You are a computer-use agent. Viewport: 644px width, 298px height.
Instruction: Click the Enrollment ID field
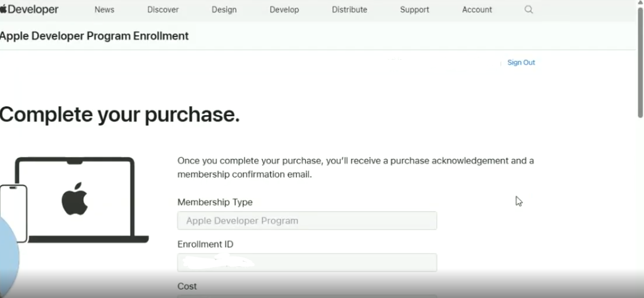[307, 262]
